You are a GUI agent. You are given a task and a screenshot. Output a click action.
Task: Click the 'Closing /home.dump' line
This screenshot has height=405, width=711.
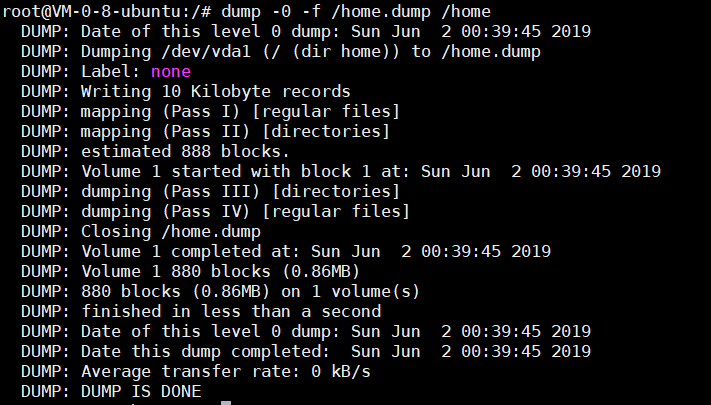(141, 231)
